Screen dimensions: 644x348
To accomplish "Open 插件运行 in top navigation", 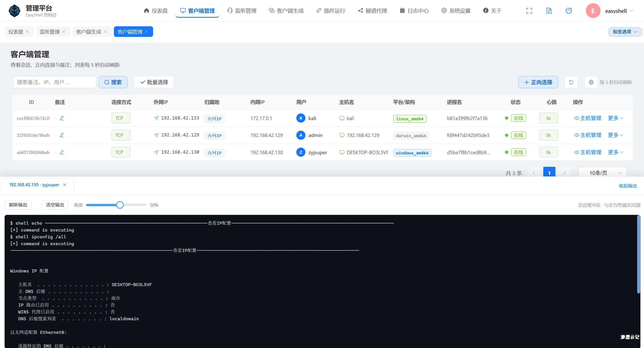I will [331, 11].
